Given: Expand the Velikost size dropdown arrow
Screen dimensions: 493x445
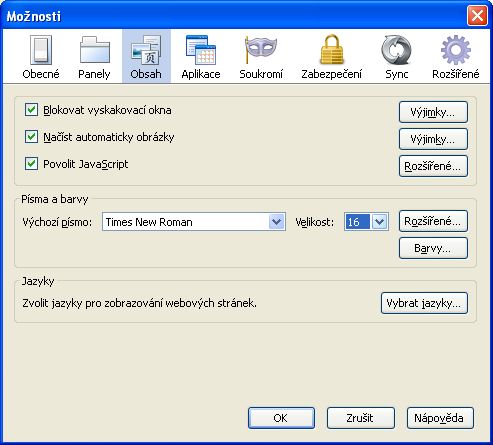Looking at the screenshot, I should pyautogui.click(x=380, y=222).
